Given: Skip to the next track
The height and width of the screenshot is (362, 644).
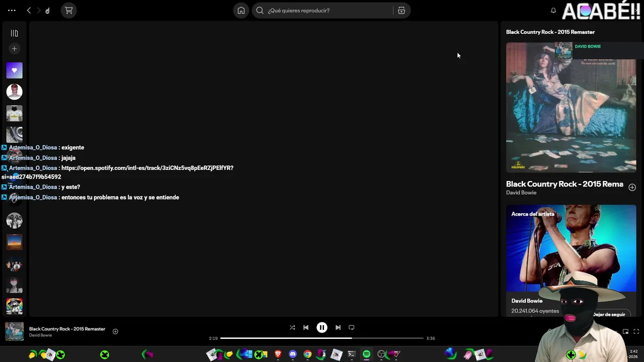Looking at the screenshot, I should click(x=338, y=327).
